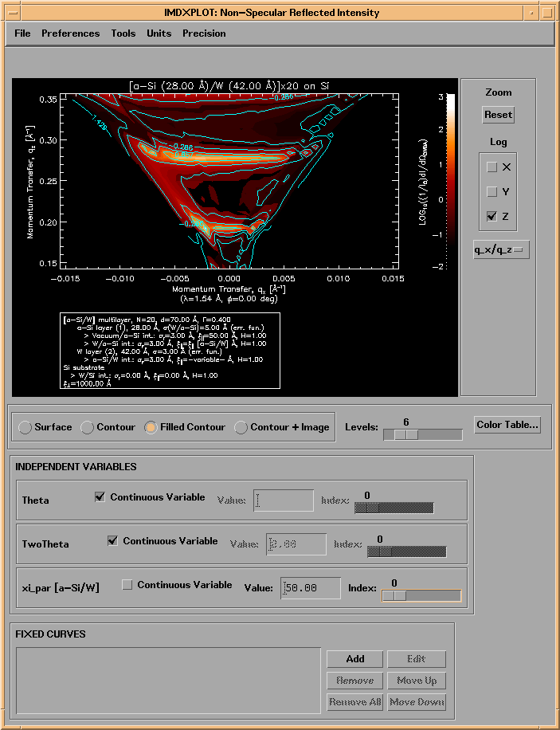This screenshot has height=730, width=560.
Task: Click the Move Up button
Action: [x=416, y=681]
